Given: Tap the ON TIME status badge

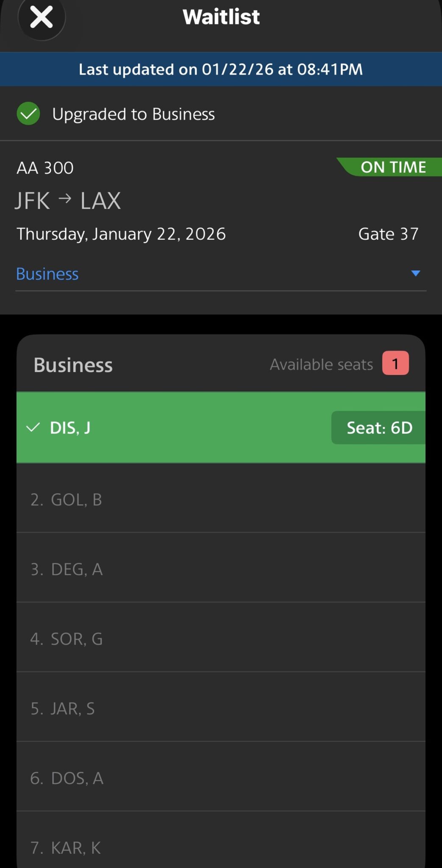Looking at the screenshot, I should click(392, 167).
